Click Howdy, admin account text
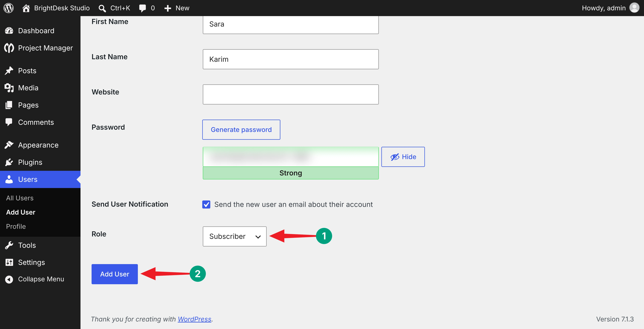Screen dimensions: 644x329 point(603,8)
